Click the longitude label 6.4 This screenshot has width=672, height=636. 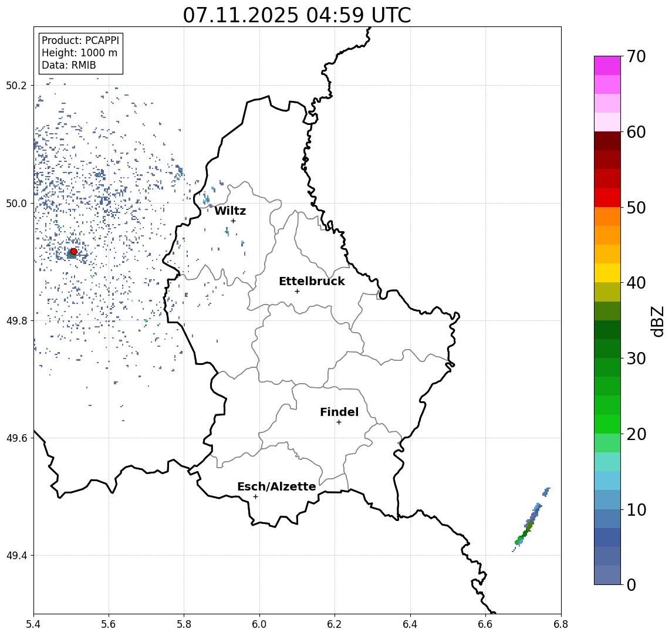410,624
